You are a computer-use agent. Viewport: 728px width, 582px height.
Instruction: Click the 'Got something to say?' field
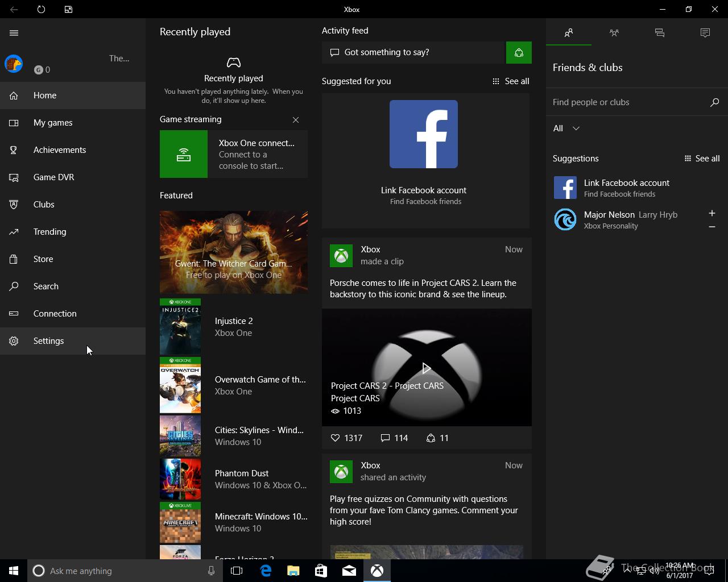coord(413,52)
